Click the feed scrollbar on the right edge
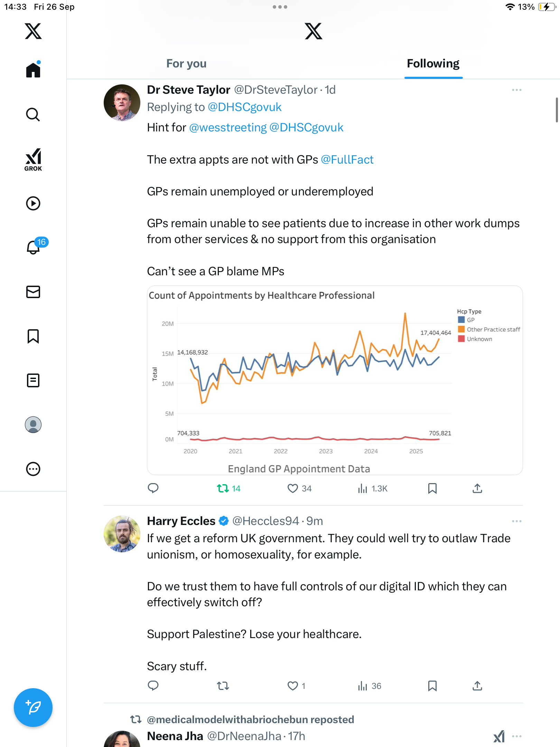The height and width of the screenshot is (747, 560). point(557,110)
